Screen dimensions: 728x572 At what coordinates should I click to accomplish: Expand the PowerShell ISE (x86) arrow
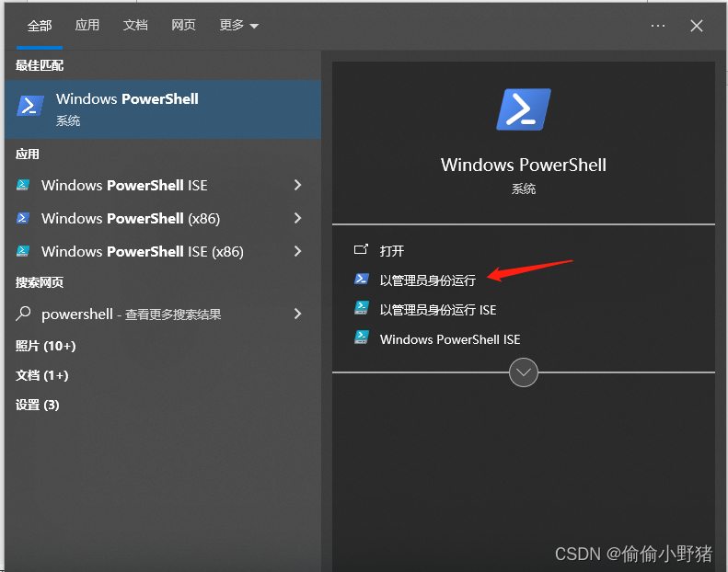pos(297,251)
